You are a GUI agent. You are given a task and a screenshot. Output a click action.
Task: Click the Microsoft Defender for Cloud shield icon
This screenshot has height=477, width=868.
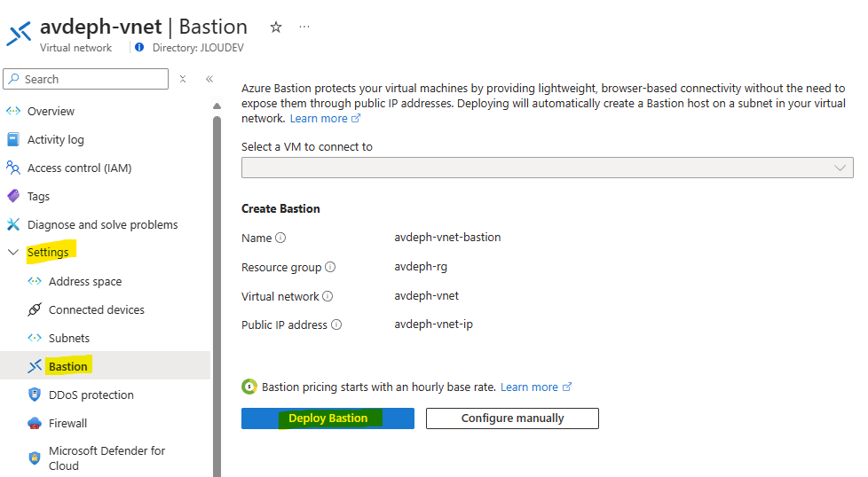click(x=35, y=458)
